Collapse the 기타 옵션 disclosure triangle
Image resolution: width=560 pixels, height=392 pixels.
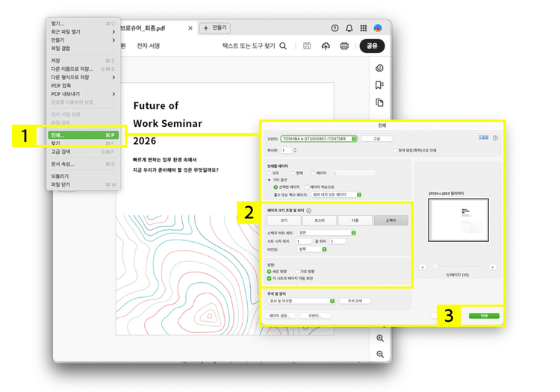pyautogui.click(x=270, y=180)
